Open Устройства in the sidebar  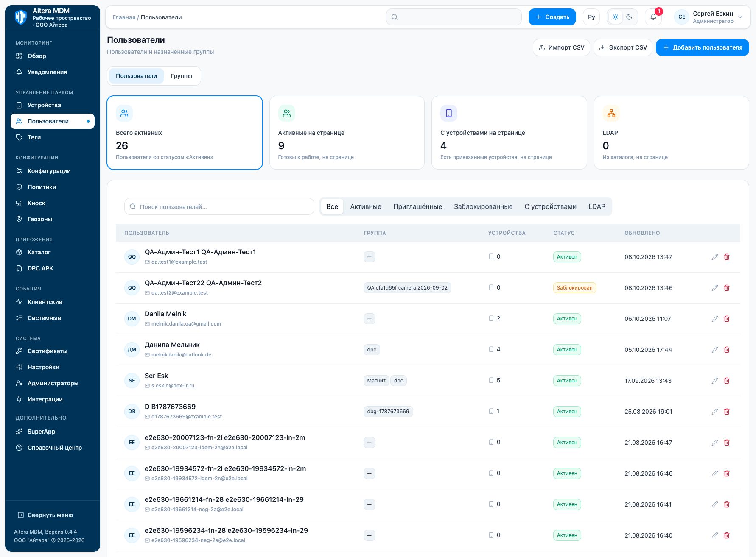click(x=53, y=105)
